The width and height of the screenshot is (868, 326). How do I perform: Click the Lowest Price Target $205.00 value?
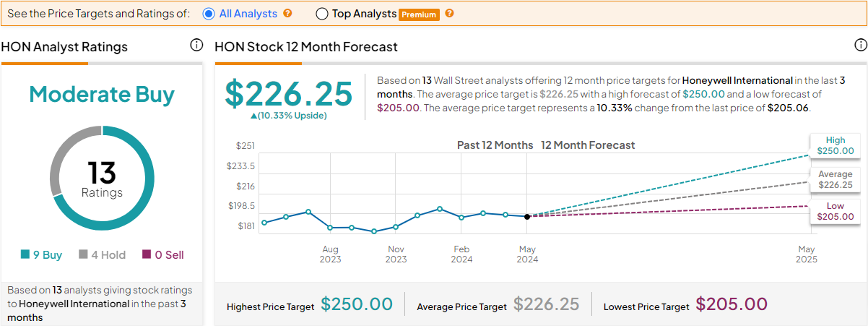point(732,304)
